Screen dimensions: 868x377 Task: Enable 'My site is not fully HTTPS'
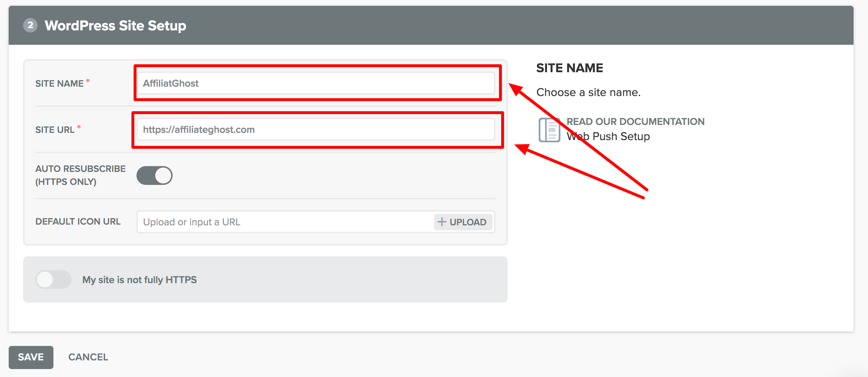(53, 279)
